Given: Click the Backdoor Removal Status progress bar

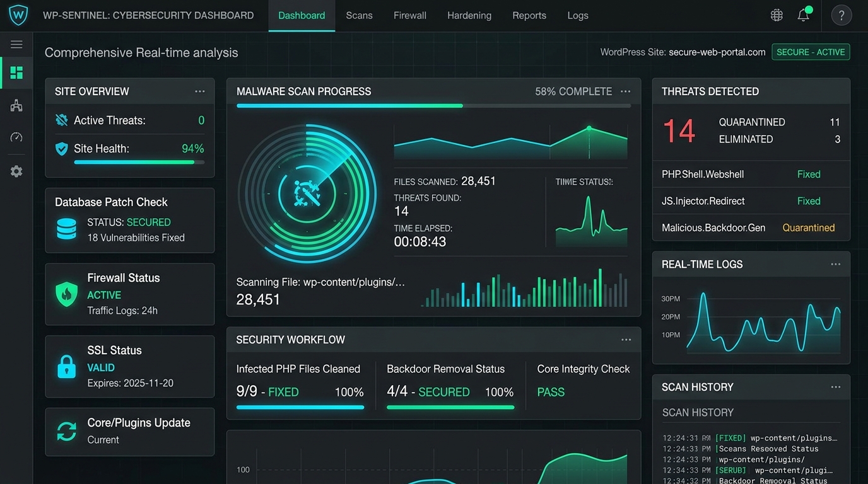Looking at the screenshot, I should tap(450, 407).
